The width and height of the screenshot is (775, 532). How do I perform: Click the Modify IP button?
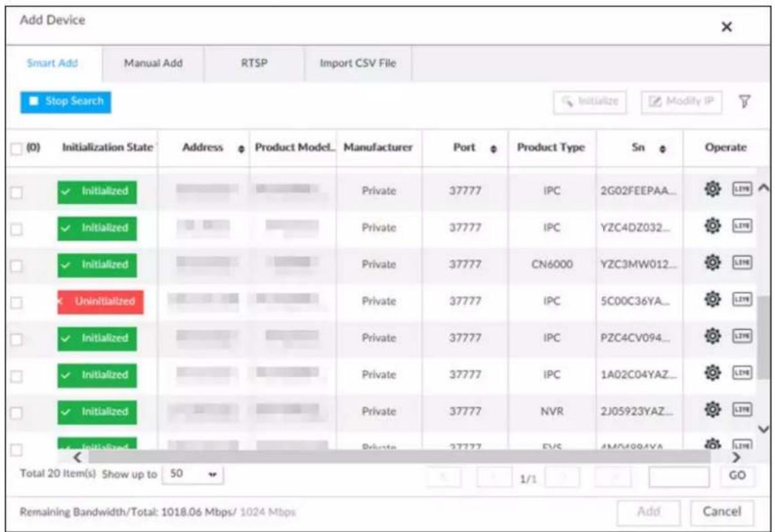click(681, 102)
